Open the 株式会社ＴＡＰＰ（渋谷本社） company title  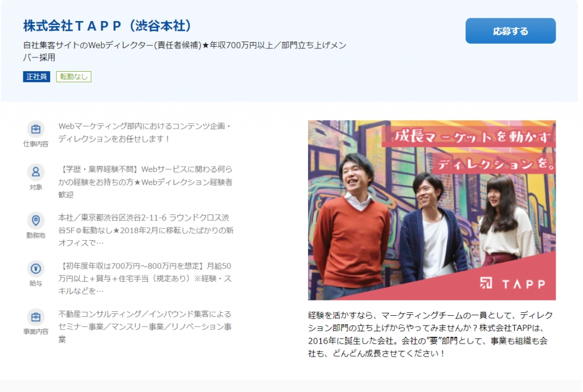click(107, 26)
